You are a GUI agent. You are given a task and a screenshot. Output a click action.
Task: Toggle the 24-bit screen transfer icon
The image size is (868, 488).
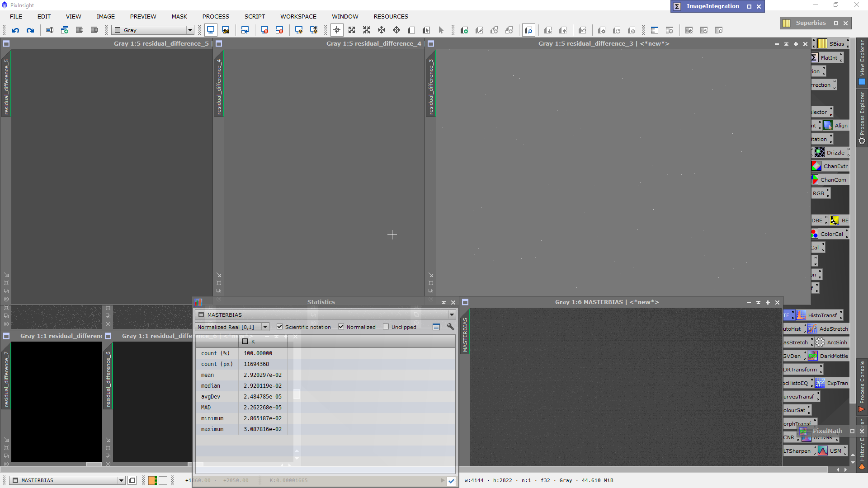tap(226, 30)
